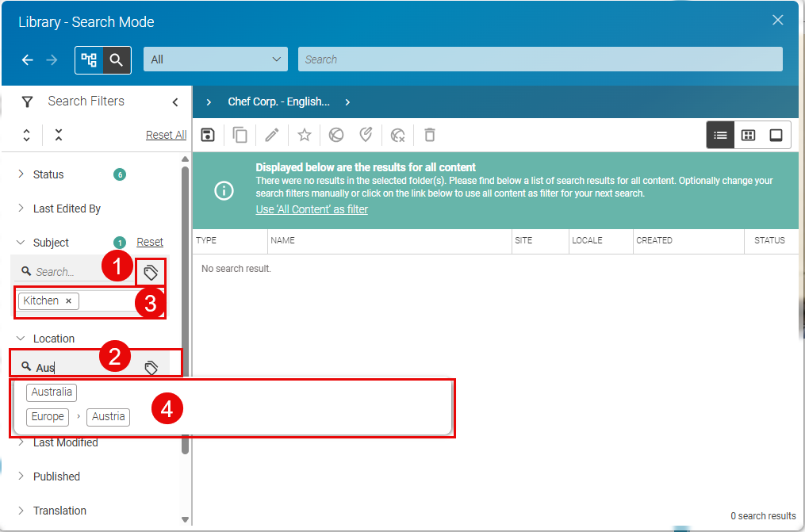Screen dimensions: 805x532
Task: Open the tag chooser for Location filter
Action: [151, 368]
